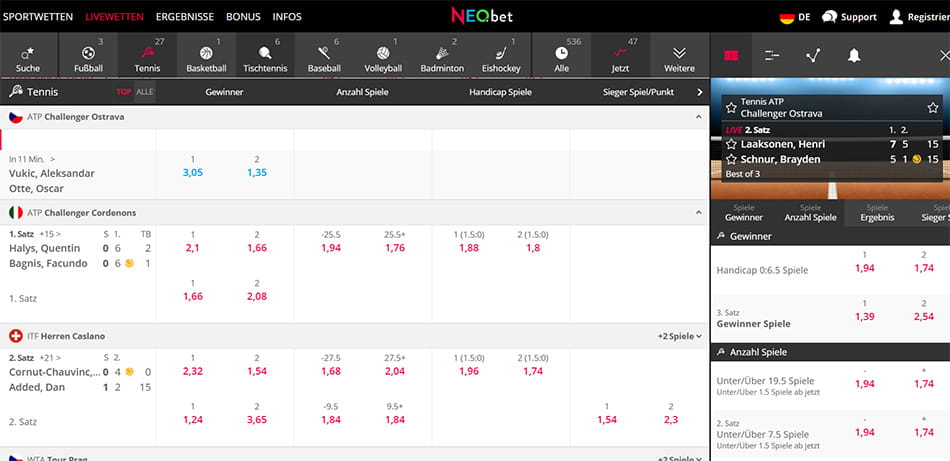Collapse the Anzahl Spiele market section header
The image size is (950, 461).
(x=830, y=352)
